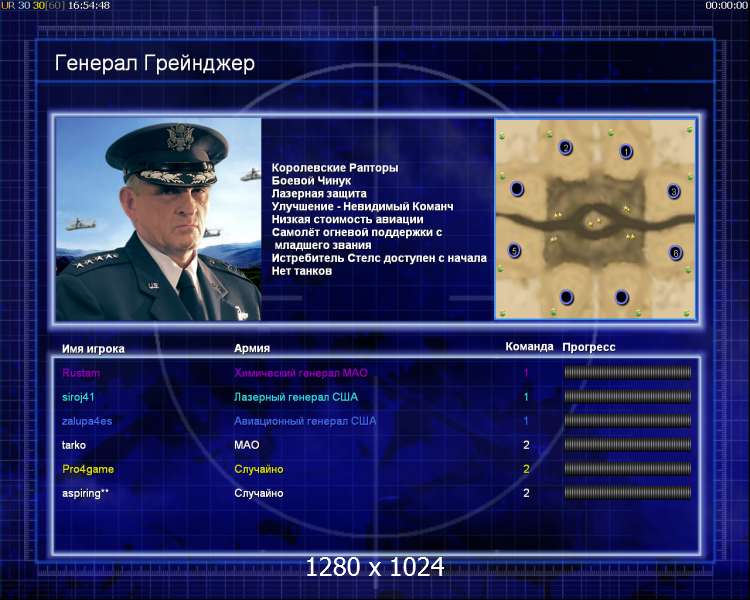
Task: Click aspiring**'s army 'Случайно'
Action: pyautogui.click(x=259, y=493)
